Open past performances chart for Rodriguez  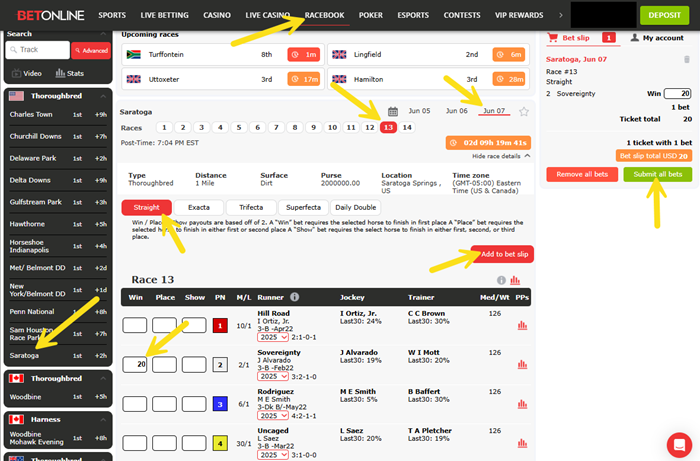pyautogui.click(x=522, y=404)
